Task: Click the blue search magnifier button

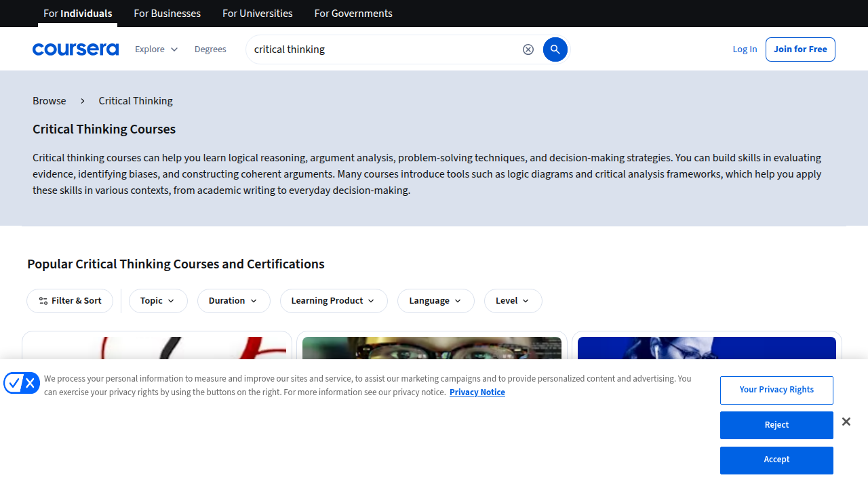Action: (x=555, y=49)
